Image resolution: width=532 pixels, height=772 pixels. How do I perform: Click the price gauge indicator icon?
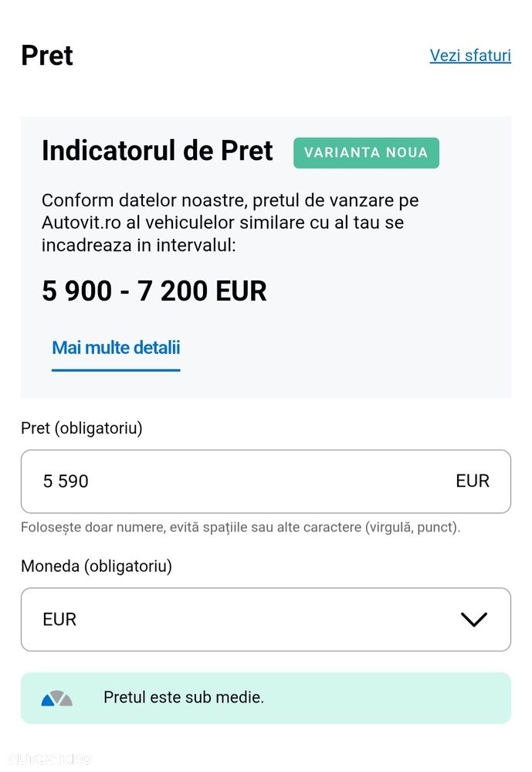pyautogui.click(x=57, y=698)
